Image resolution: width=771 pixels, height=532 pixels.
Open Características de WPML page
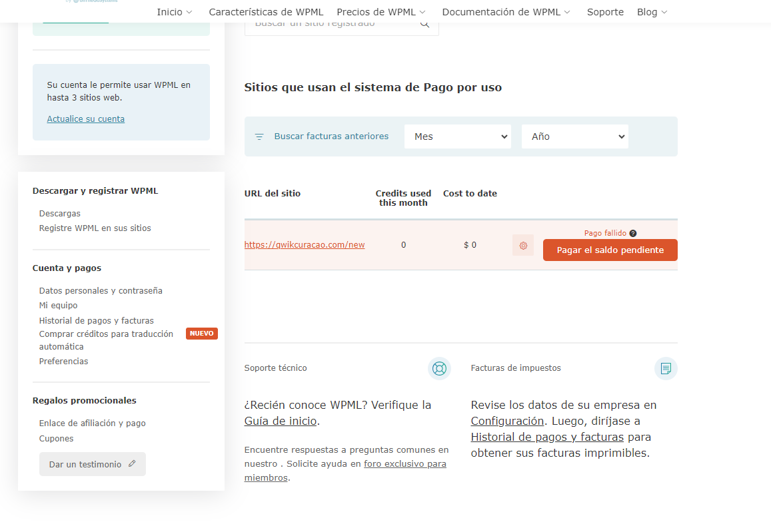tap(266, 12)
